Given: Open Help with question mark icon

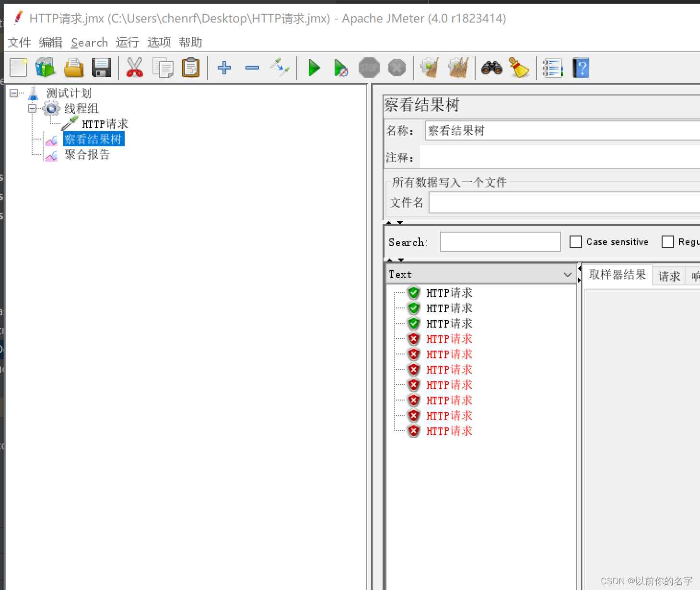Looking at the screenshot, I should (581, 68).
